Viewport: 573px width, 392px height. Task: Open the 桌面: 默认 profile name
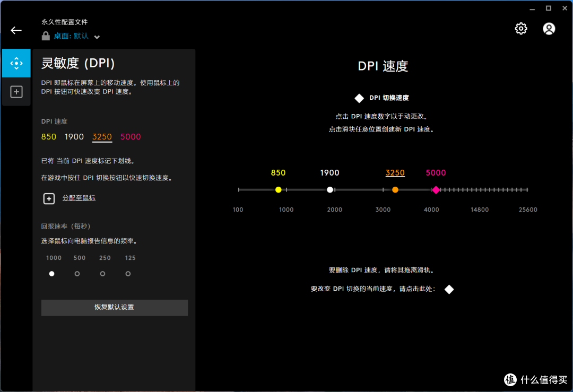click(x=71, y=36)
